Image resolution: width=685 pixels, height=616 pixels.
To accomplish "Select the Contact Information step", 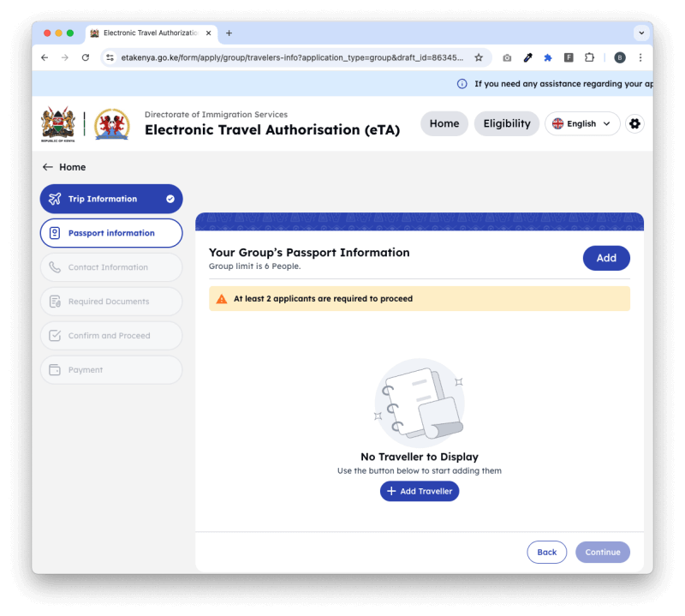I will (111, 267).
